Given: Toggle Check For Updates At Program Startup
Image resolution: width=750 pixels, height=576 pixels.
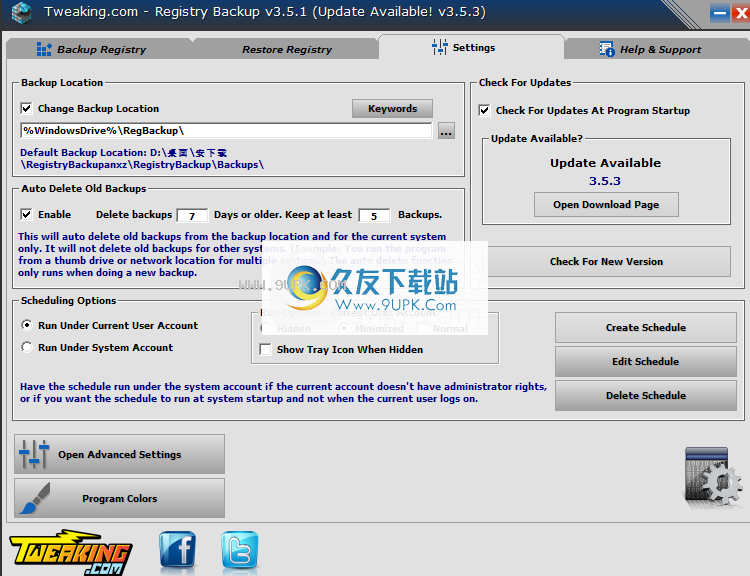Looking at the screenshot, I should [484, 111].
